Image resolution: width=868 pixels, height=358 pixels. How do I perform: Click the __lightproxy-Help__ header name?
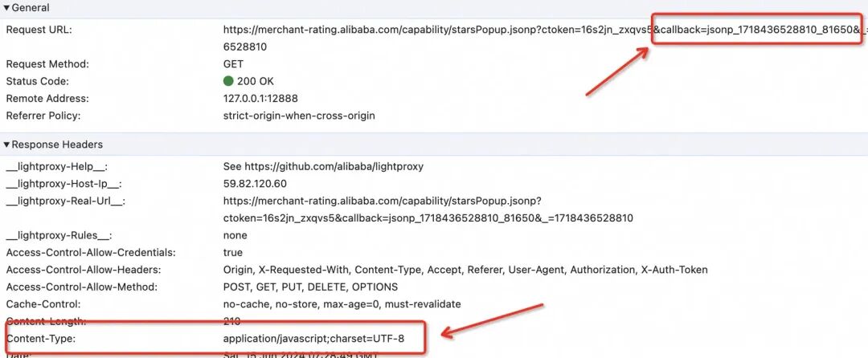pyautogui.click(x=56, y=166)
